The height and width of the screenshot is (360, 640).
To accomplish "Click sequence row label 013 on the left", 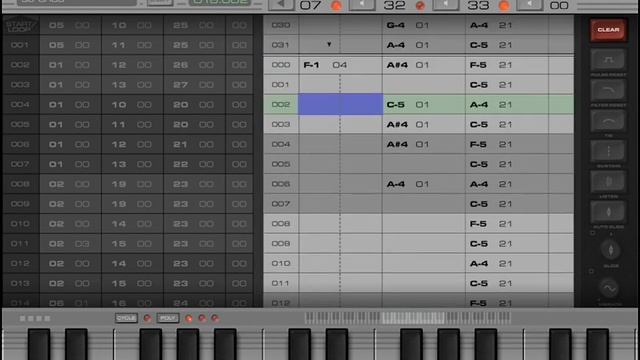I will 20,283.
